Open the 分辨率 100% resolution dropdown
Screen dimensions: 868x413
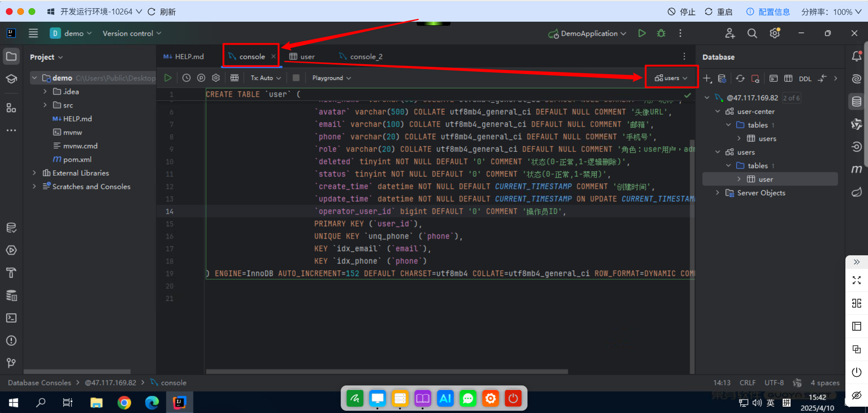[831, 12]
